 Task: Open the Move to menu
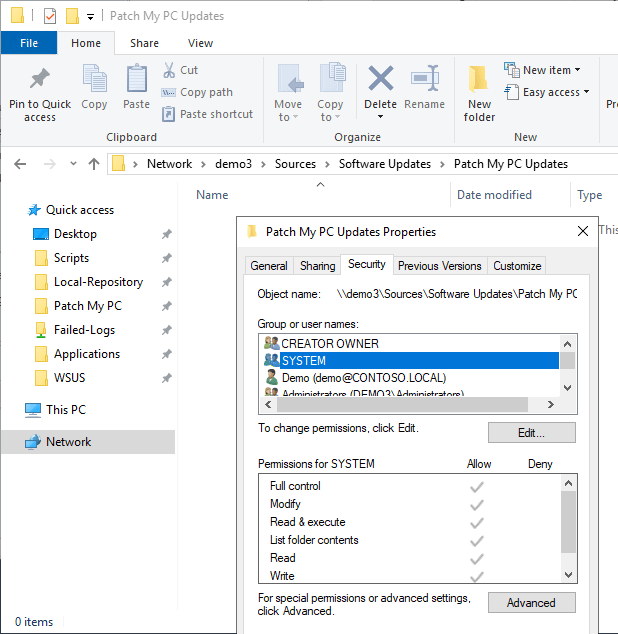tap(288, 93)
